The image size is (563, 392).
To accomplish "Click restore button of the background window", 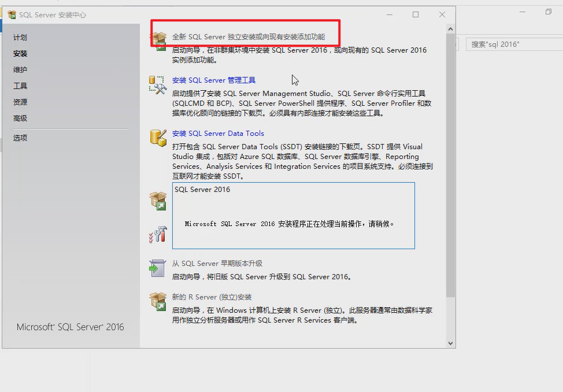I will (549, 12).
